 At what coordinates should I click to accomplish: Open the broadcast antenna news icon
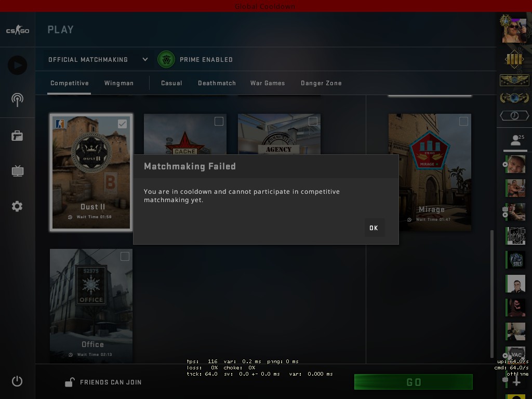pos(17,100)
